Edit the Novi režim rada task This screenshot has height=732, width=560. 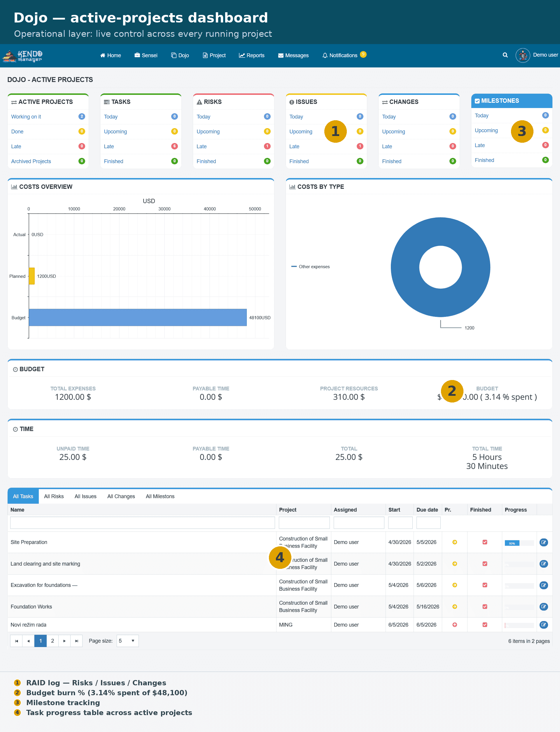[x=543, y=625]
